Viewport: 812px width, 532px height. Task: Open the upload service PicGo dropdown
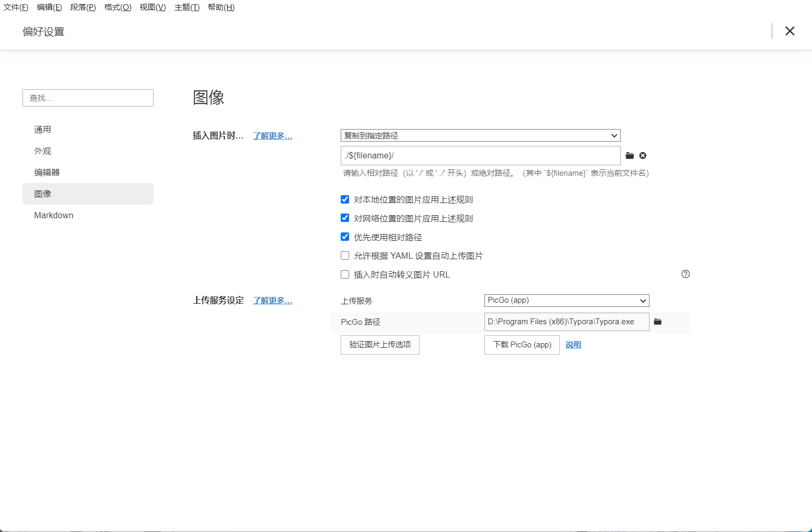(x=566, y=301)
